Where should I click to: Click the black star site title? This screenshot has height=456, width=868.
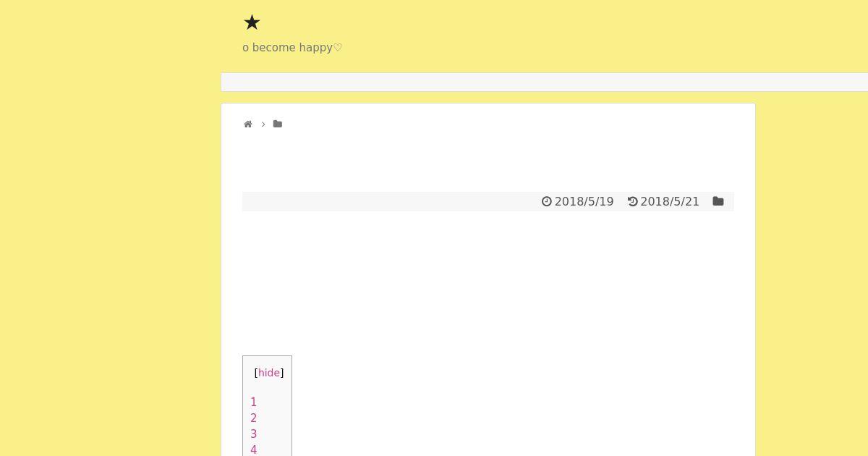pos(252,22)
